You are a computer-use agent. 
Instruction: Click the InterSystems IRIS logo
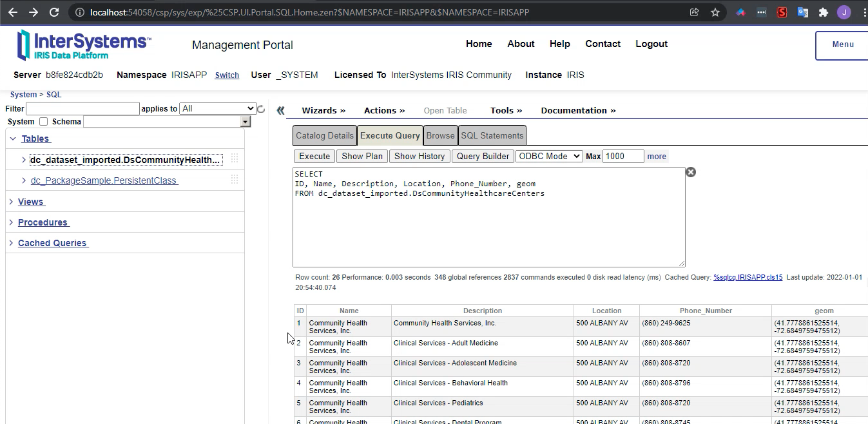pyautogui.click(x=84, y=44)
